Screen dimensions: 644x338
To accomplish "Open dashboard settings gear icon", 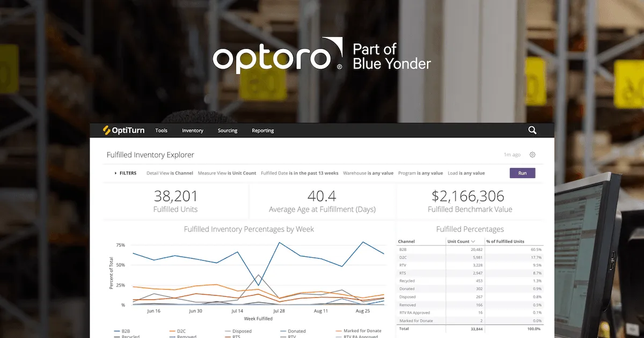I will click(x=532, y=155).
